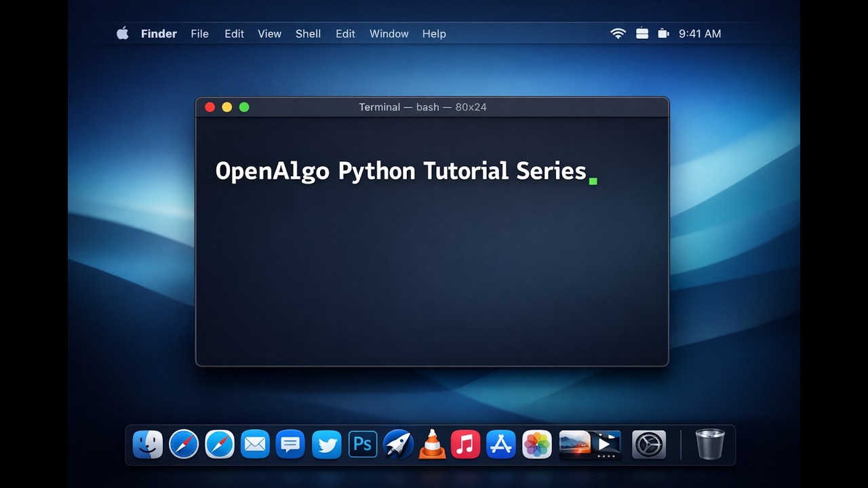Open Finder from the dock
Screen dimensions: 868x488
[x=148, y=445]
